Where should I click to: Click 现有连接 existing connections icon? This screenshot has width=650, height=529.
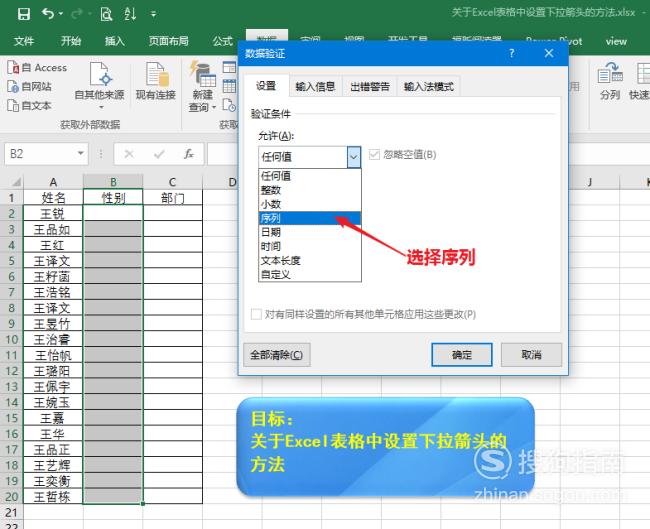point(156,81)
